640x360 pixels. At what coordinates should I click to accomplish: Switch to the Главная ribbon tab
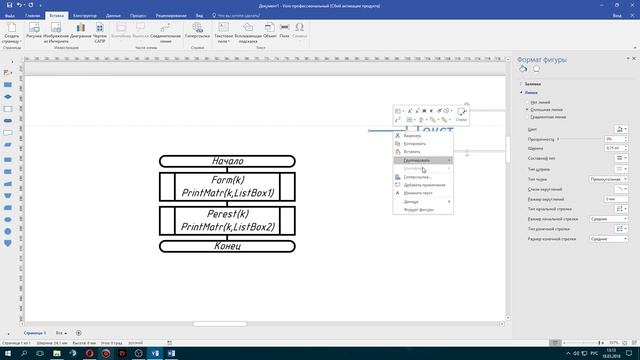(33, 16)
